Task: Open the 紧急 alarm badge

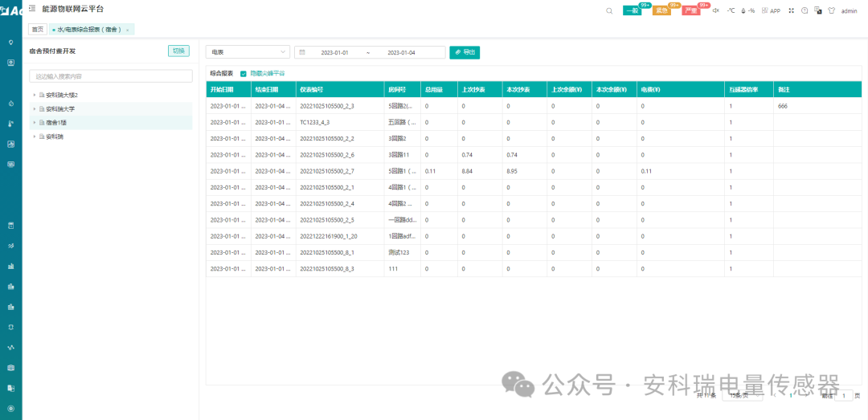Action: tap(661, 10)
